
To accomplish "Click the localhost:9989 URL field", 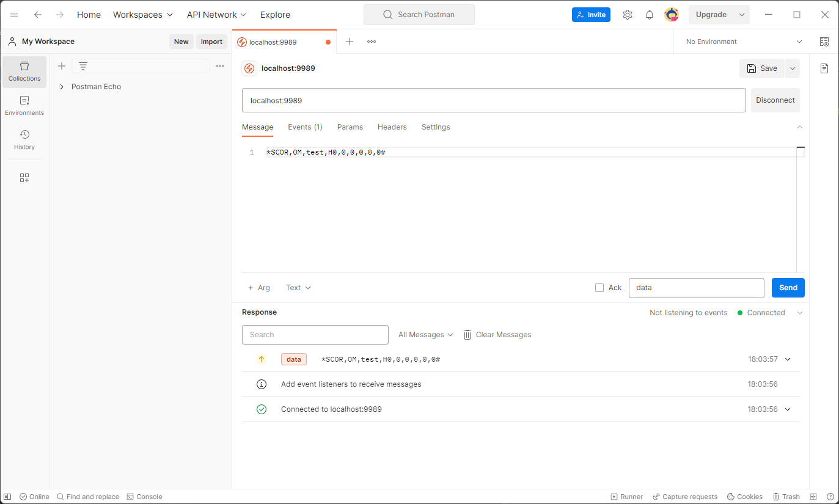I will (x=494, y=100).
